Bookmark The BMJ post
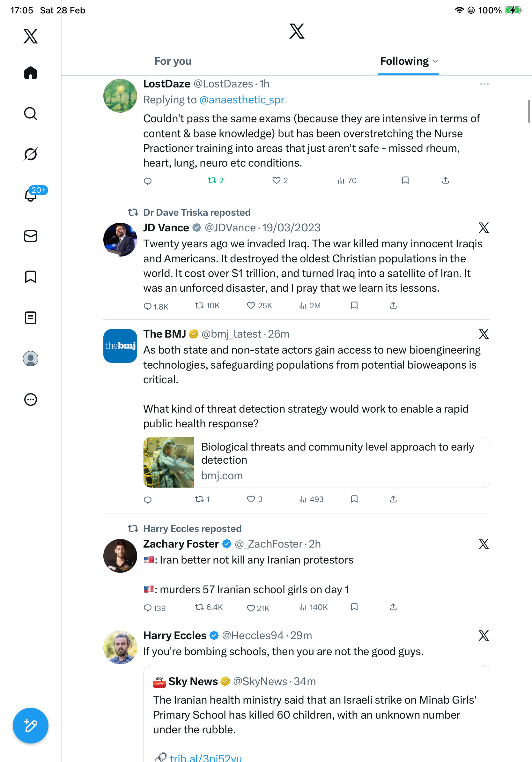The height and width of the screenshot is (762, 532). point(354,499)
